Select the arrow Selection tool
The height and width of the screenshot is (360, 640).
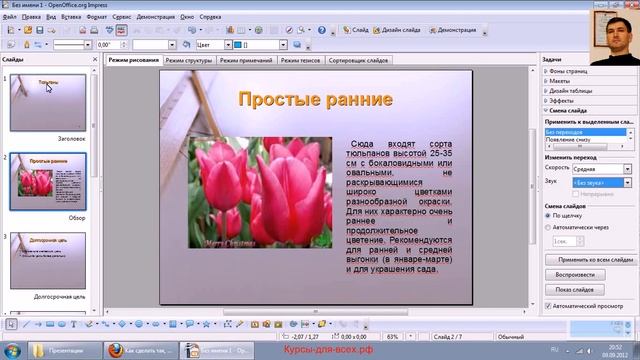coord(11,324)
